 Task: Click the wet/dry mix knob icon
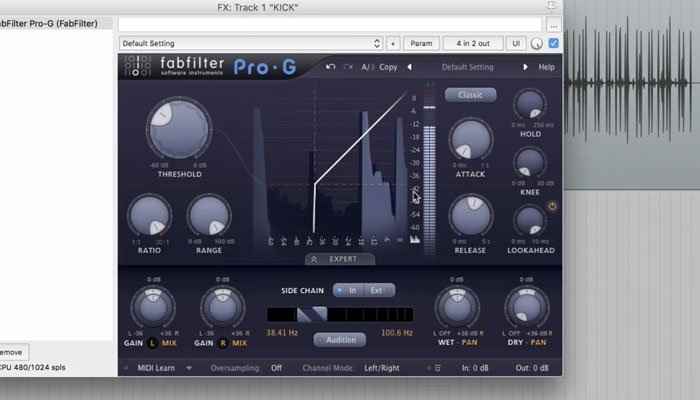(537, 44)
